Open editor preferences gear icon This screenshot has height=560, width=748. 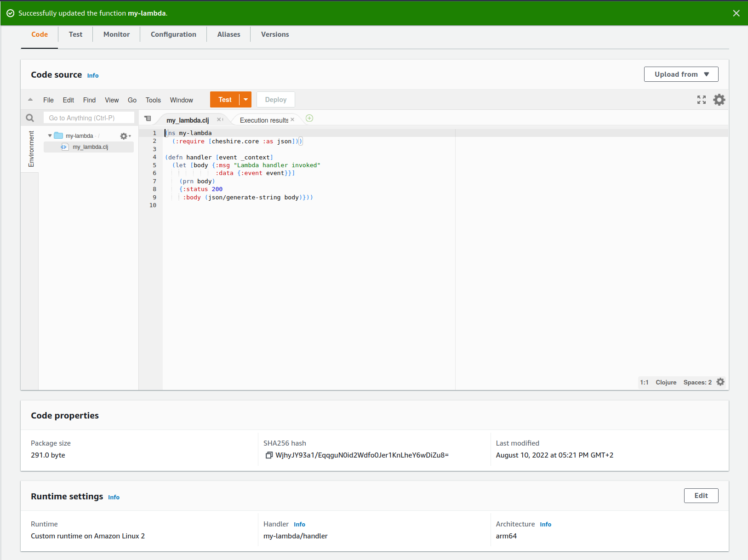(x=719, y=100)
